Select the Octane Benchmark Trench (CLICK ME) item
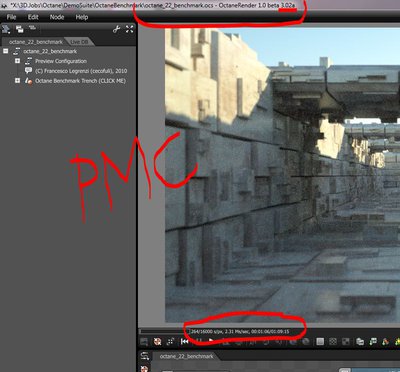The height and width of the screenshot is (372, 400). point(80,81)
